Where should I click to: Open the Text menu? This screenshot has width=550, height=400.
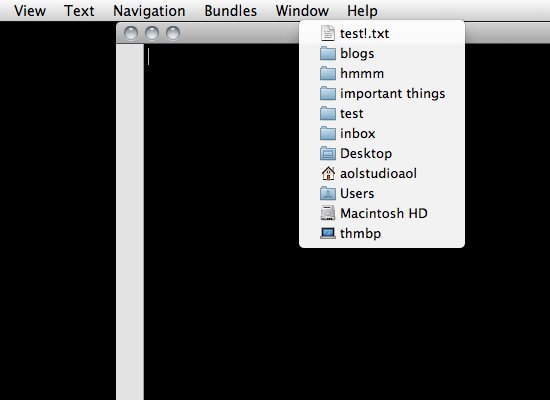79,11
